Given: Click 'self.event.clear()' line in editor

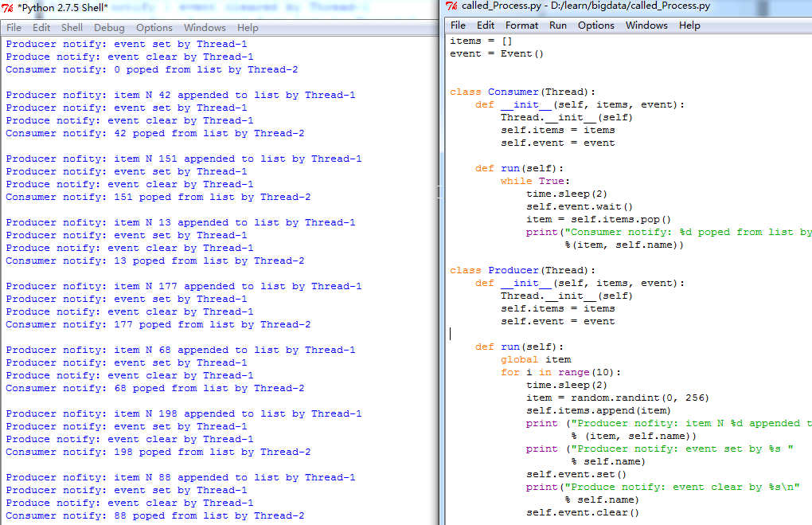Looking at the screenshot, I should point(583,512).
